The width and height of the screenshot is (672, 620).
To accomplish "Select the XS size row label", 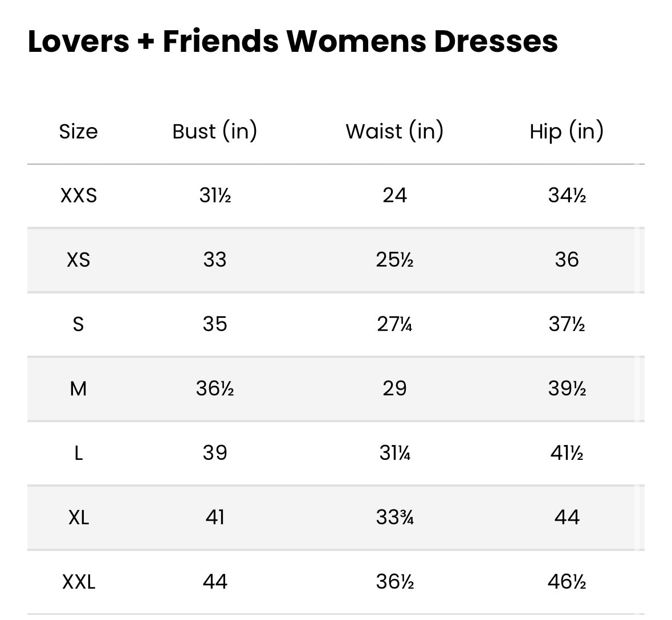I will (x=79, y=260).
